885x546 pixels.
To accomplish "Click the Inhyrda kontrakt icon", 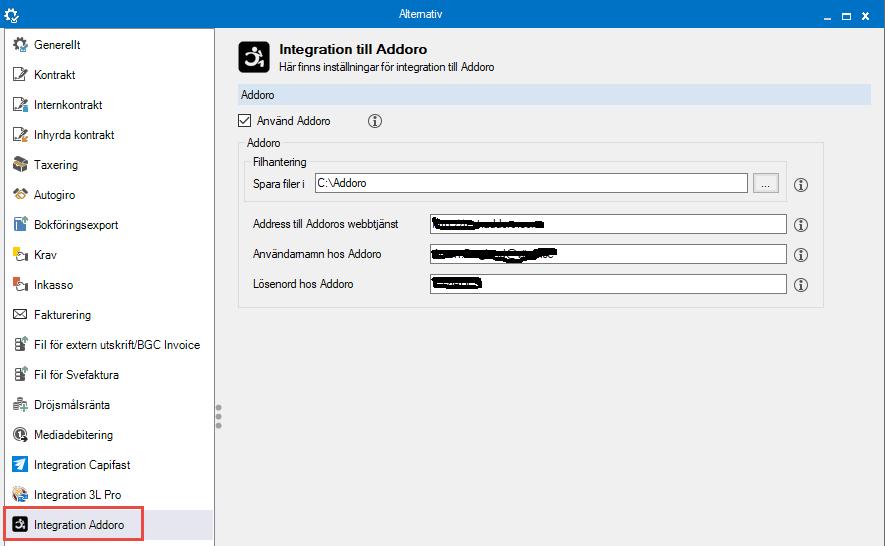I will [20, 134].
